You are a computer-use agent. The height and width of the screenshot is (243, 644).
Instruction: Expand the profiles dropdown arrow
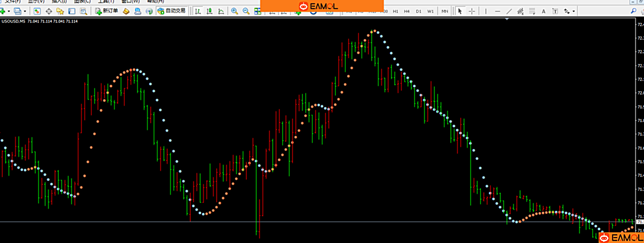coord(25,12)
